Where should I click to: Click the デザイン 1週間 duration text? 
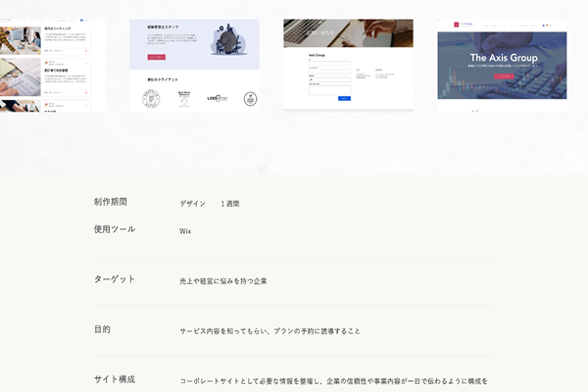pyautogui.click(x=209, y=204)
